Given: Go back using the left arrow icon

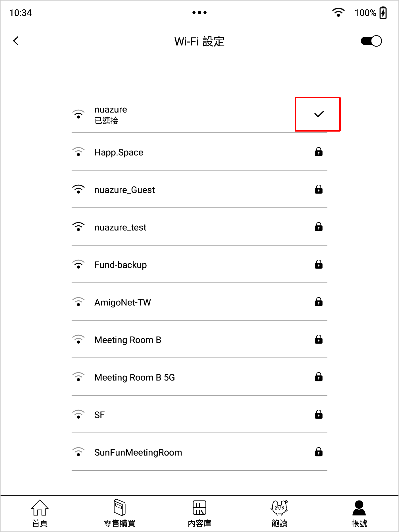Looking at the screenshot, I should click(x=16, y=41).
